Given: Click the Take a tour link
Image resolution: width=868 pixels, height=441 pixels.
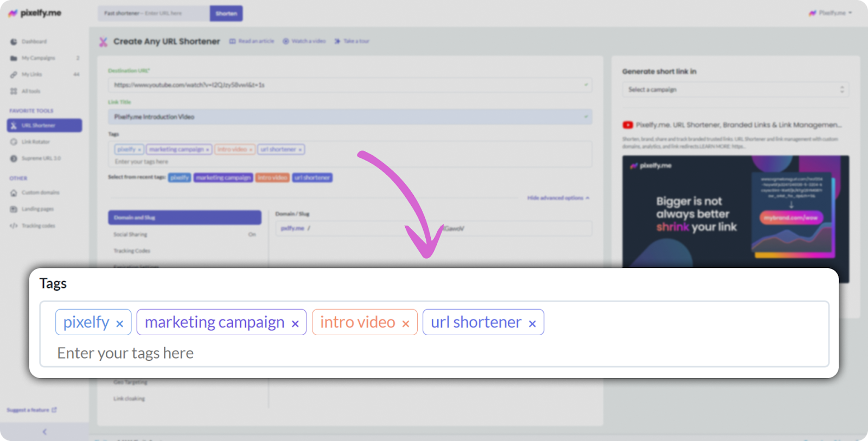Looking at the screenshot, I should (352, 41).
